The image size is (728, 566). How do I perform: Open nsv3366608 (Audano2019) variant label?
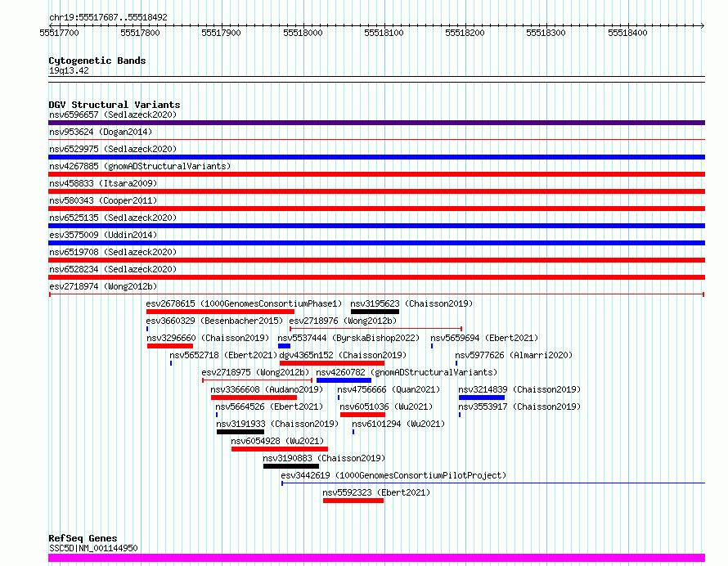coord(267,389)
